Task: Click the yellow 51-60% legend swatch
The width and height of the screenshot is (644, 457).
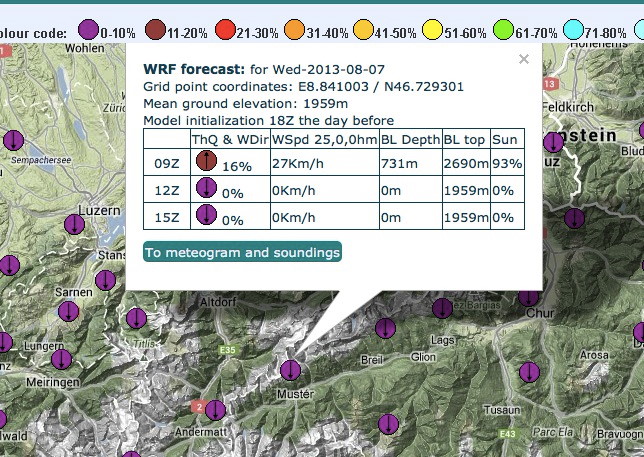Action: (x=432, y=30)
